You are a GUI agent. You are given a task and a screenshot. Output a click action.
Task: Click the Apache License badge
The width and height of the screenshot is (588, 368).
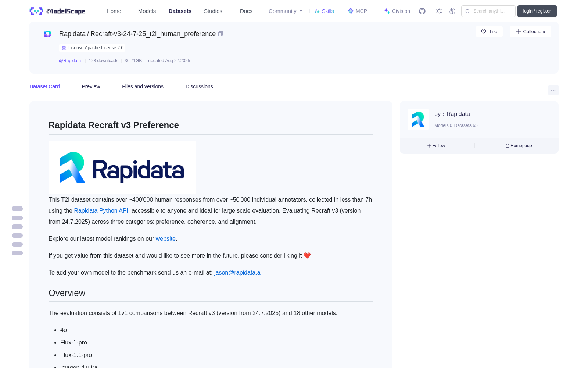(92, 48)
